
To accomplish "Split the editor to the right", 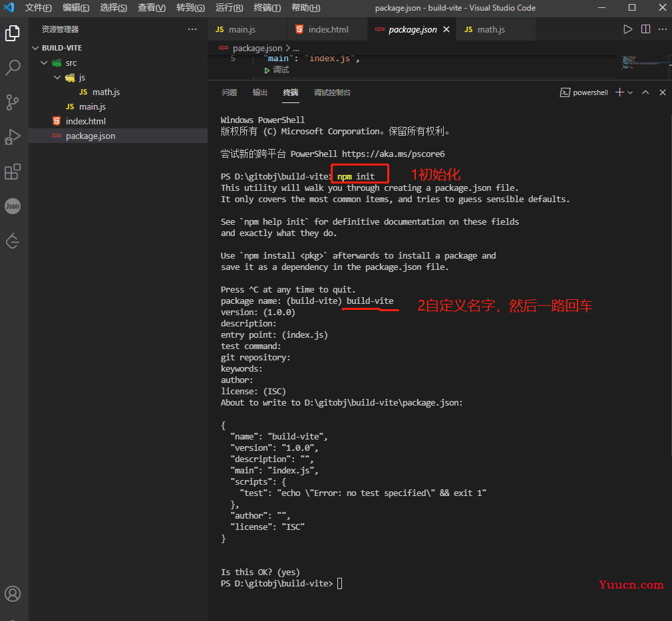I will pos(645,29).
